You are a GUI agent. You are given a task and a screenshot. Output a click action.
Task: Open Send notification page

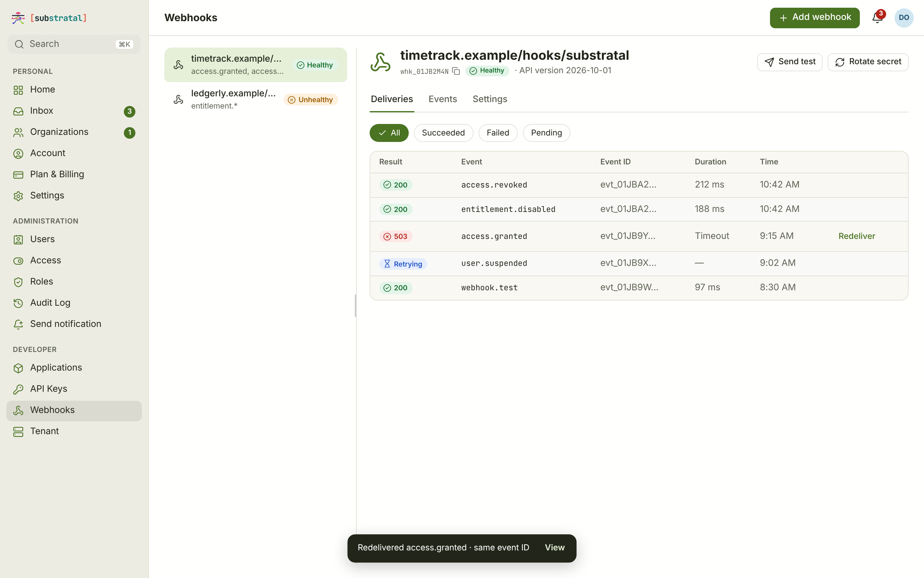tap(74, 324)
